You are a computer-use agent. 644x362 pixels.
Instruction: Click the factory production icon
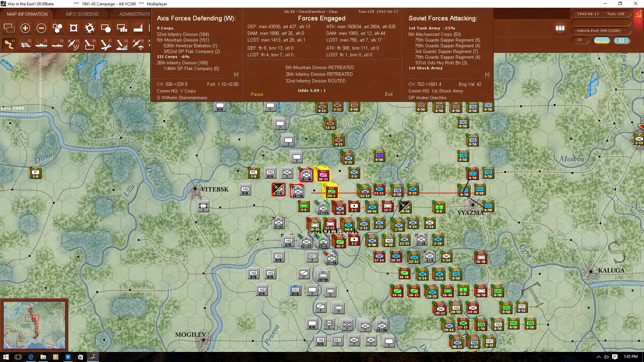pos(138,28)
